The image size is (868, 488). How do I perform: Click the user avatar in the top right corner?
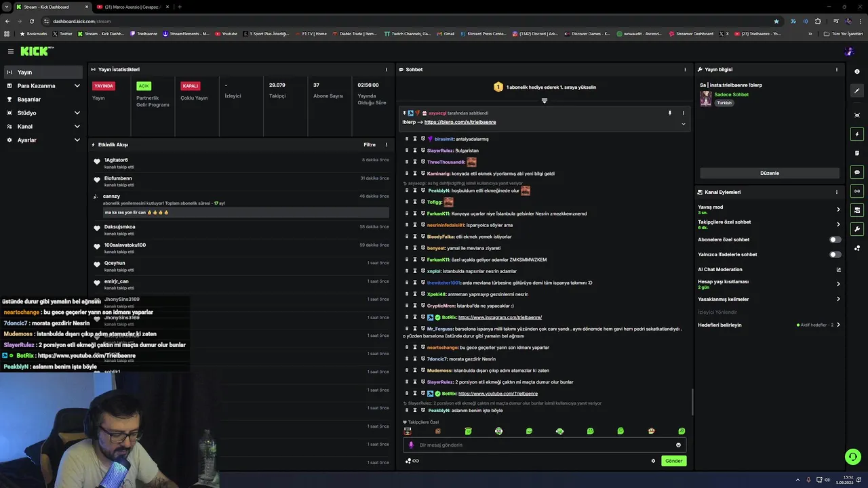(x=849, y=51)
